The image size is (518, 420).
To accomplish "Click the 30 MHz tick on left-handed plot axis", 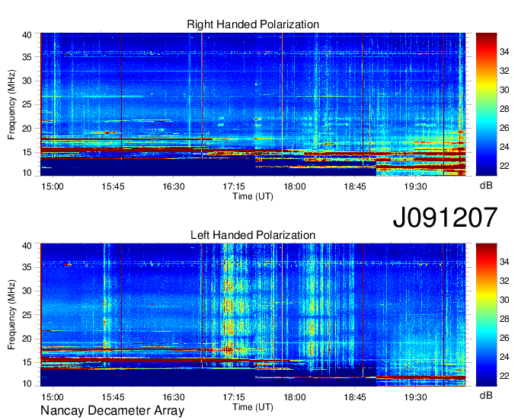I will (27, 291).
